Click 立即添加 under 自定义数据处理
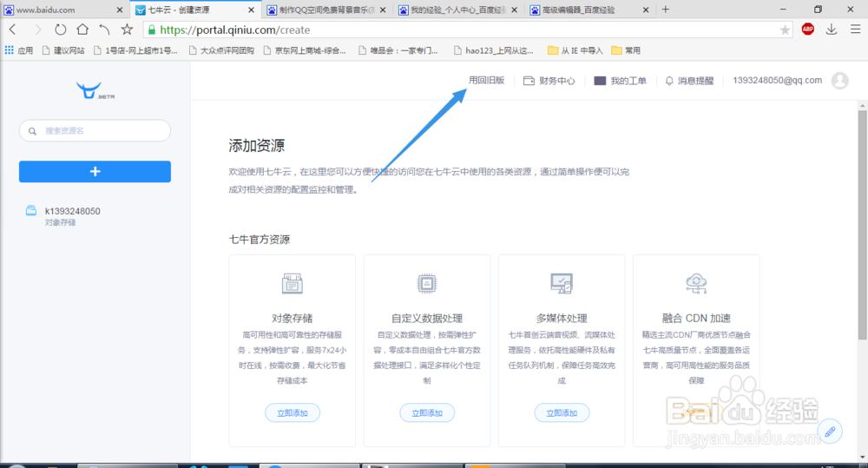Viewport: 868px width, 468px height. 427,412
